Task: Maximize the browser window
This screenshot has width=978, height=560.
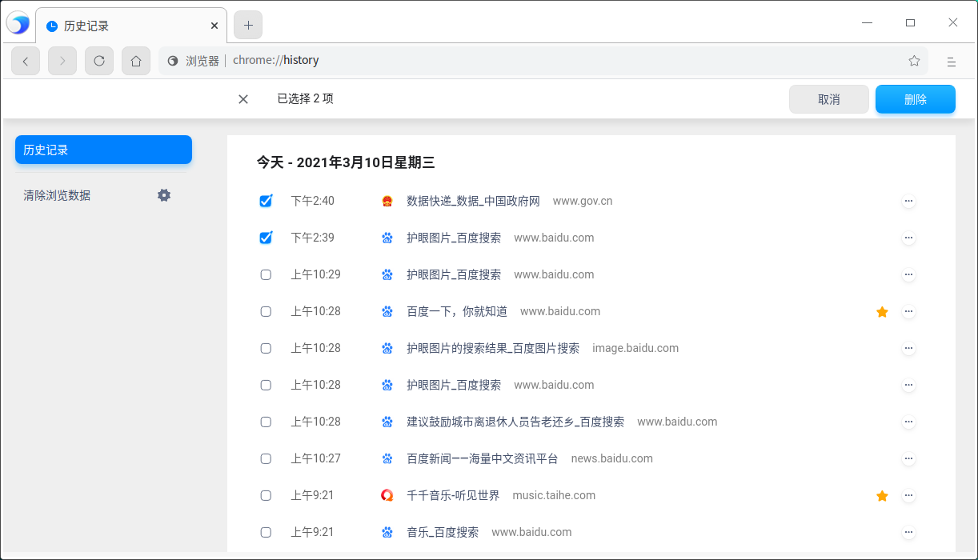Action: click(910, 23)
